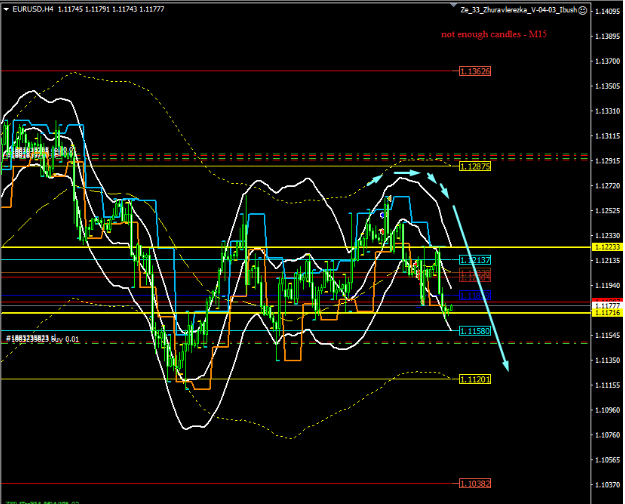Click the yellow 1.11201 price level tag
Image resolution: width=625 pixels, height=504 pixels.
point(475,379)
